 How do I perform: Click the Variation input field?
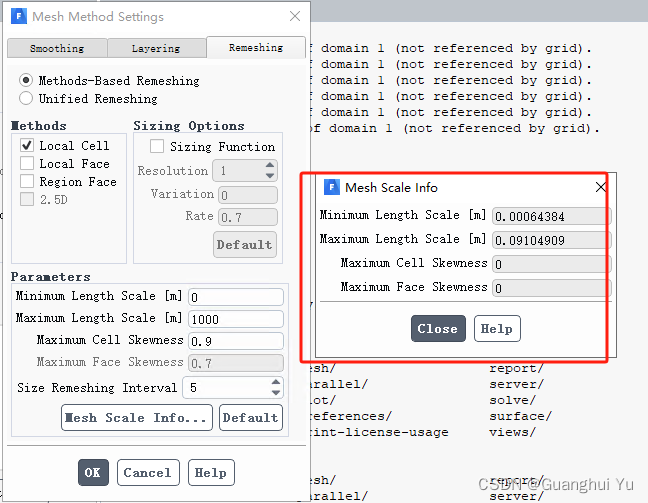click(248, 195)
